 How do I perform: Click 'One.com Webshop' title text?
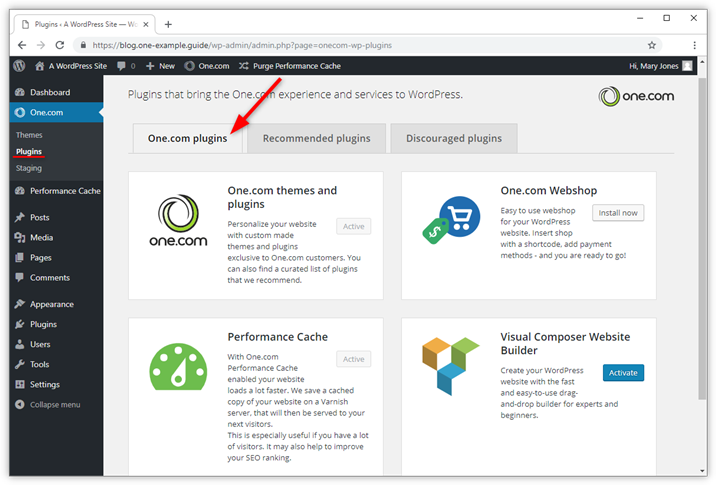click(x=548, y=190)
